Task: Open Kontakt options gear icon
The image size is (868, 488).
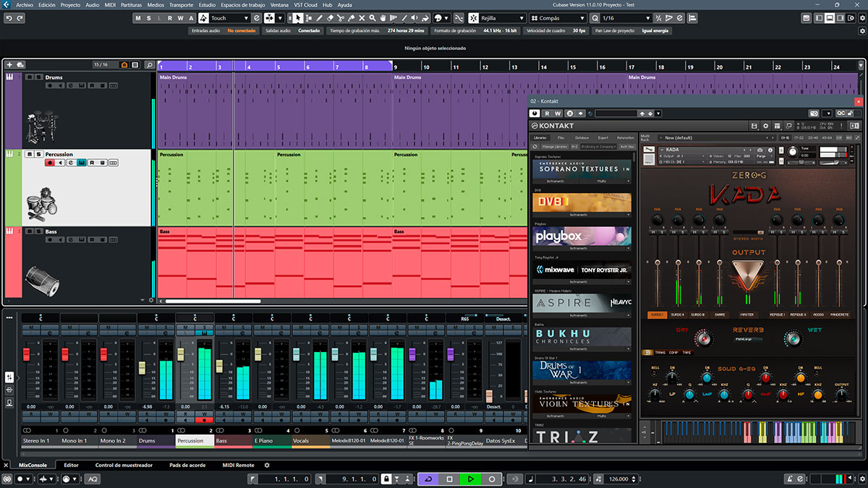Action: 764,126
